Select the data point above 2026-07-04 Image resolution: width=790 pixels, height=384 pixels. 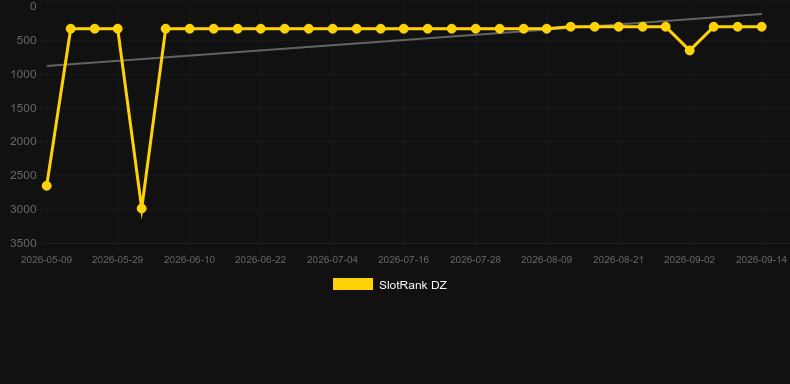pyautogui.click(x=333, y=29)
